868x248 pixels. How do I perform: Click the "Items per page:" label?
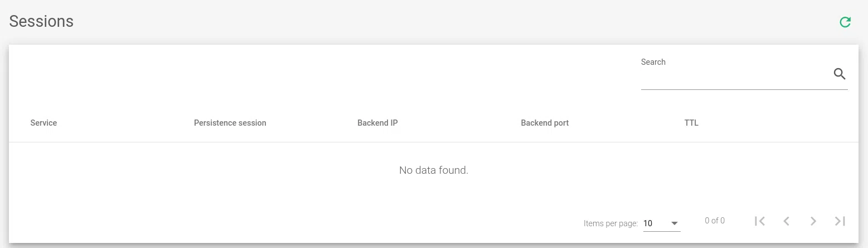(x=610, y=223)
